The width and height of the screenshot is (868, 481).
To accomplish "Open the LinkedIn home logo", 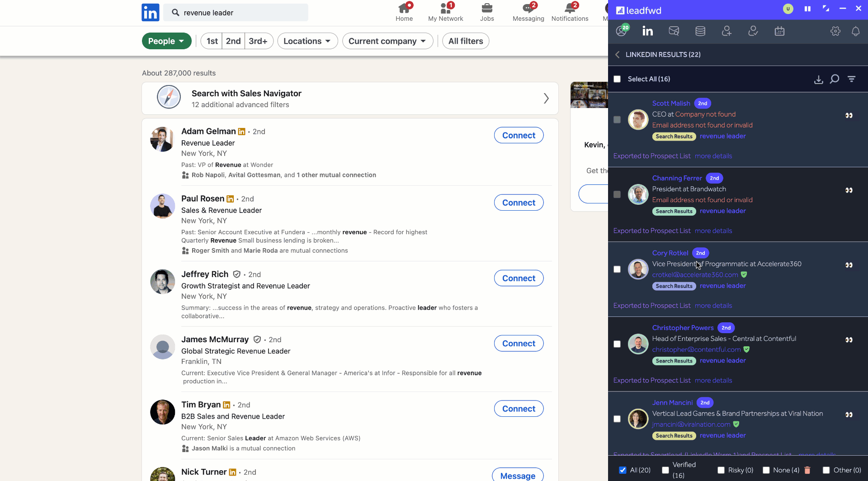I will (151, 13).
